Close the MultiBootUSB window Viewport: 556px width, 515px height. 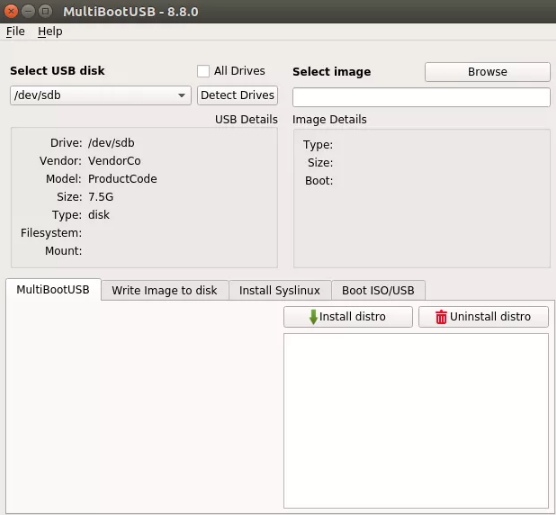[x=11, y=11]
